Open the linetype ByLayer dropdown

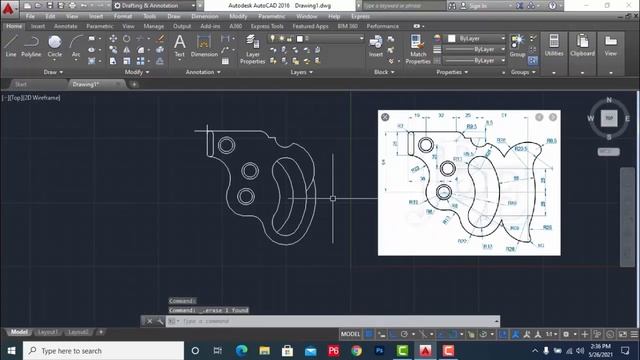coord(475,60)
